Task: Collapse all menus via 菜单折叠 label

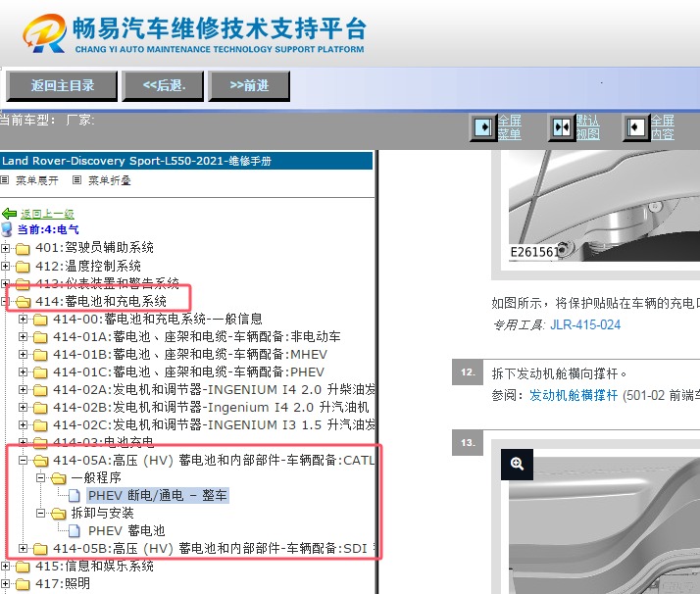Action: (x=110, y=180)
